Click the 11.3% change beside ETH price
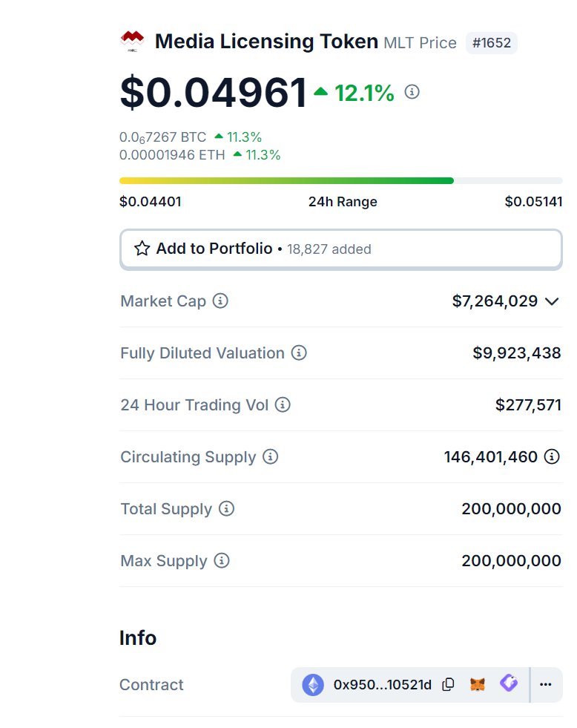 [263, 154]
